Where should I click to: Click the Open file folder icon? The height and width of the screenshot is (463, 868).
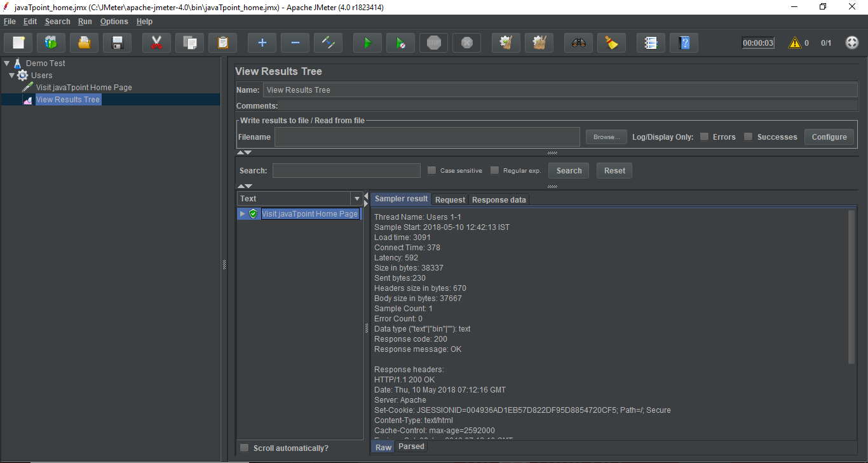(x=84, y=43)
